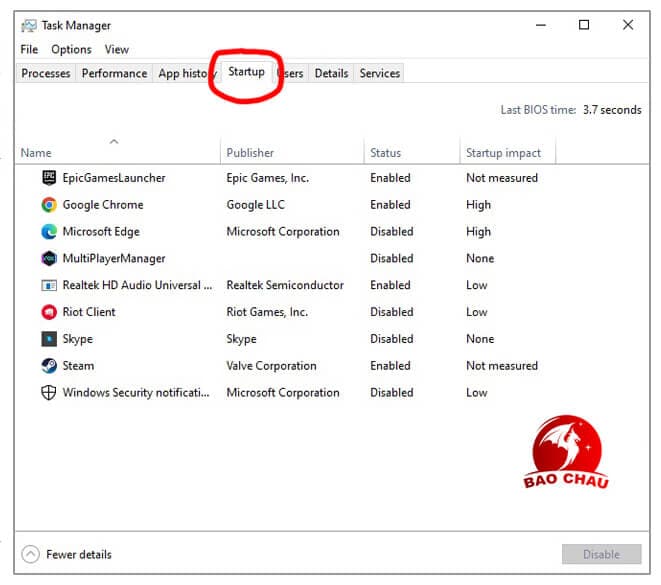Click the Microsoft Edge icon
This screenshot has width=661, height=585.
[49, 231]
